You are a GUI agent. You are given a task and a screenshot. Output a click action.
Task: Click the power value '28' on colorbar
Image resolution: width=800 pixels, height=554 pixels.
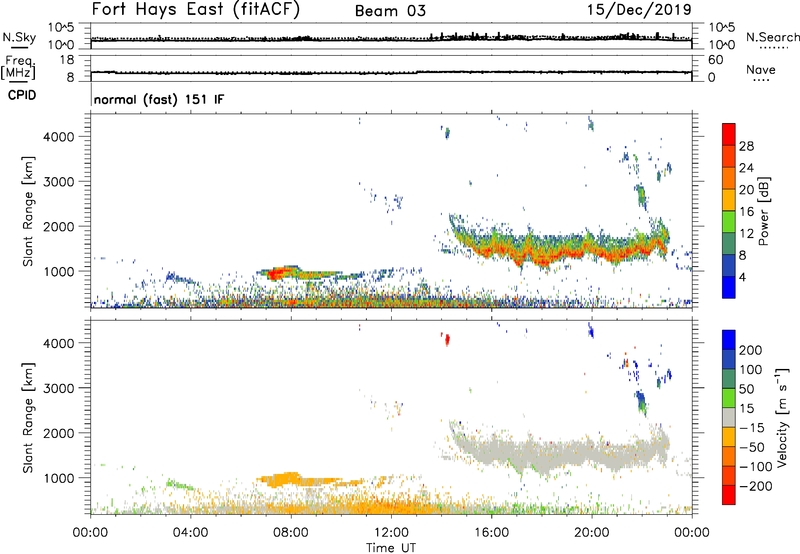pyautogui.click(x=746, y=146)
